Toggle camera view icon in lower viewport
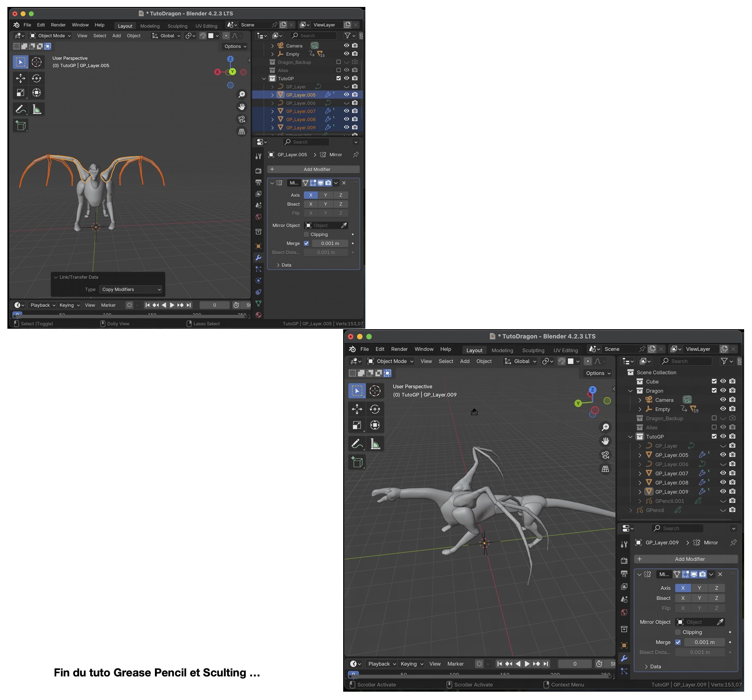 [605, 455]
